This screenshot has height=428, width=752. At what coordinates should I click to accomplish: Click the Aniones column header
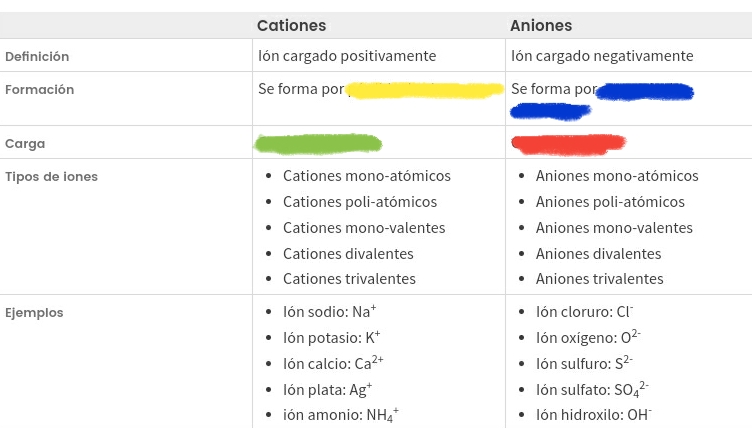click(x=541, y=26)
